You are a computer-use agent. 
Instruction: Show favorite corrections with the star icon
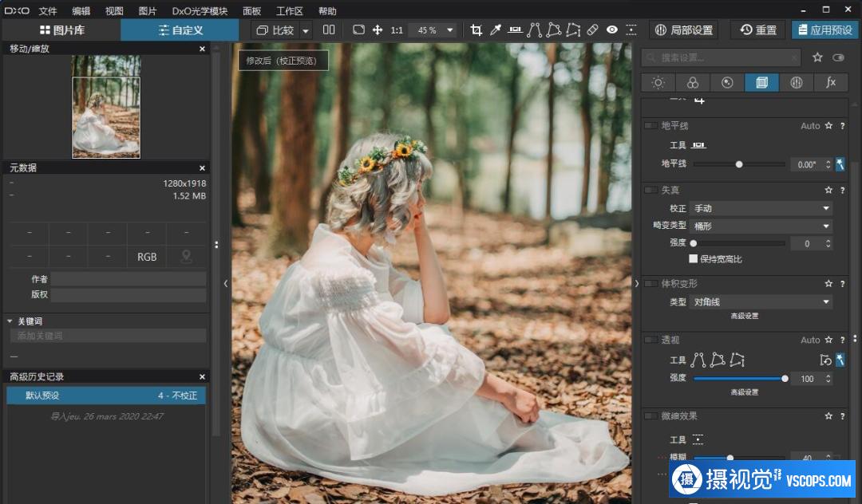pyautogui.click(x=817, y=57)
